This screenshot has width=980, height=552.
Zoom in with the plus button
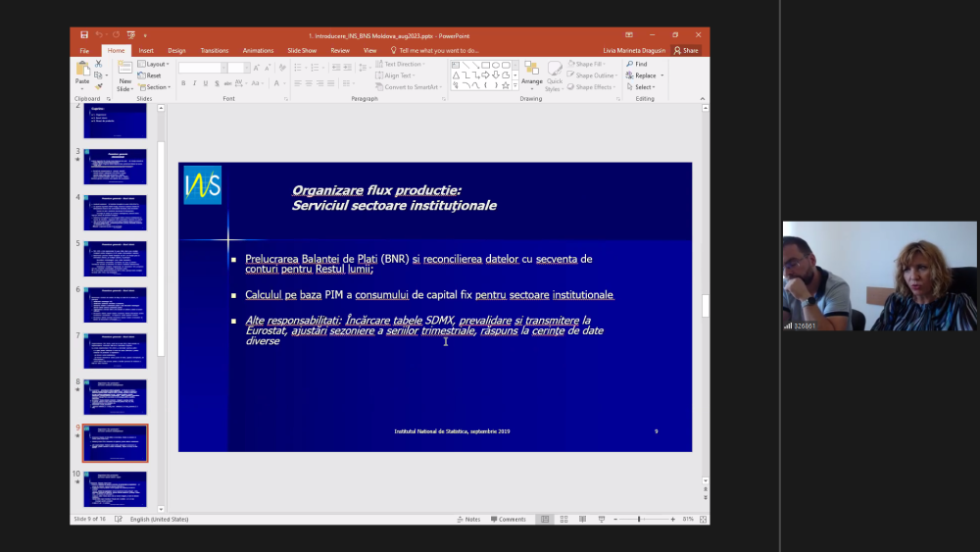[672, 519]
